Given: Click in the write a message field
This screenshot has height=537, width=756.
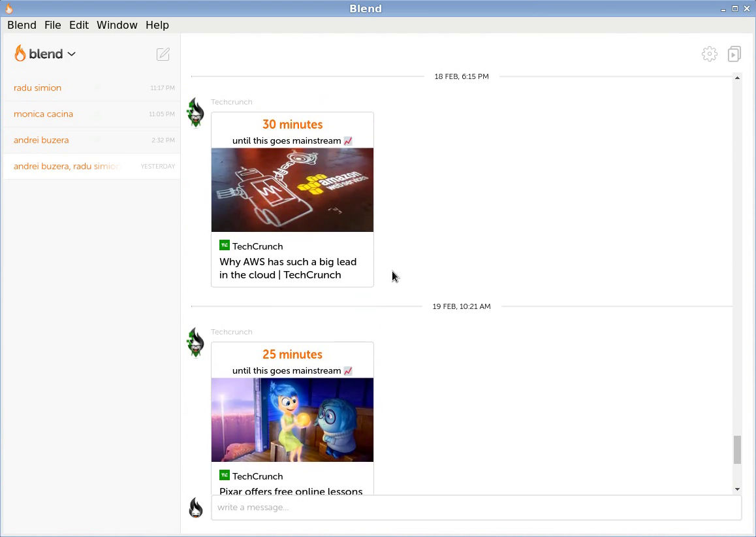Looking at the screenshot, I should coord(476,508).
